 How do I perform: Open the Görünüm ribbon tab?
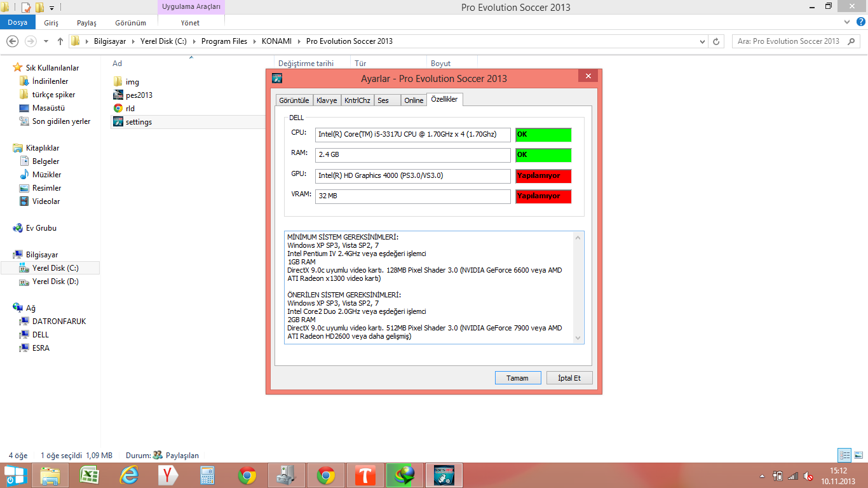130,23
